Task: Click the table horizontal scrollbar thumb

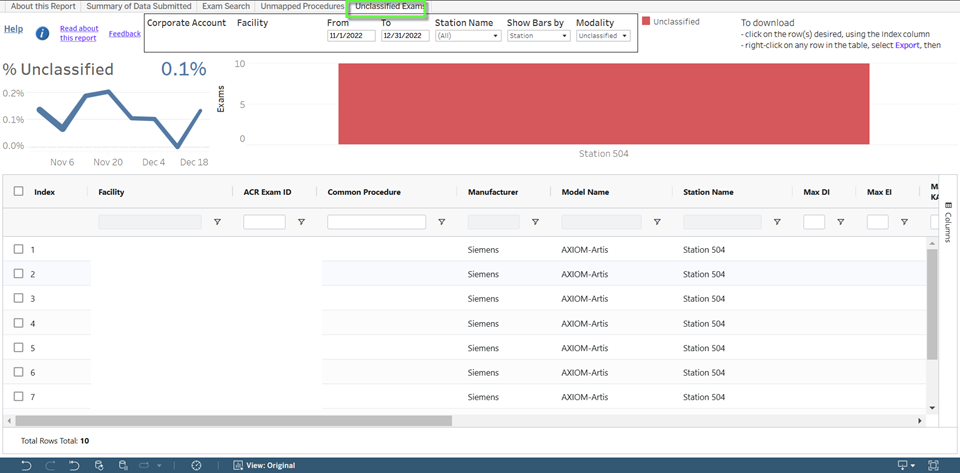Action: (x=234, y=421)
